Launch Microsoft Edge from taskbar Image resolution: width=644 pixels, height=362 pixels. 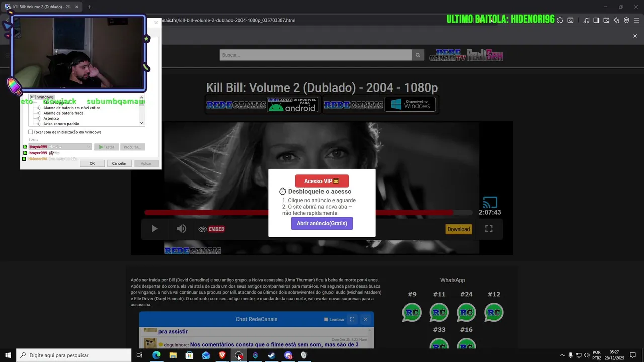156,355
